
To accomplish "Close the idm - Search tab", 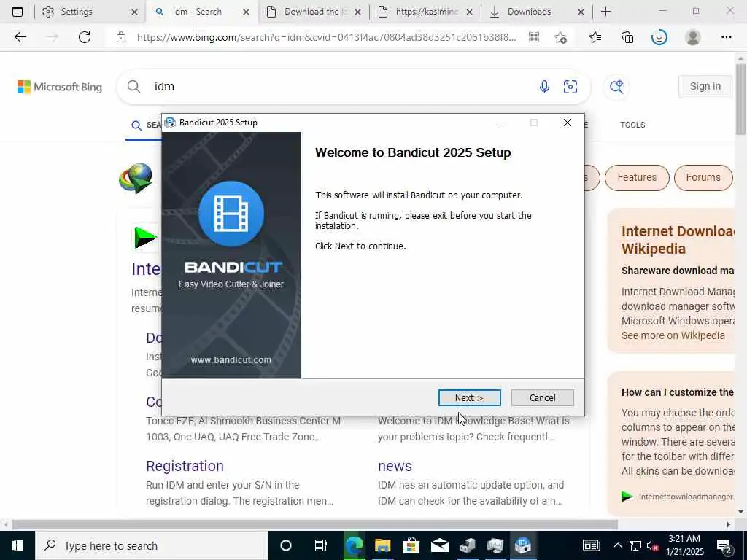I will click(x=246, y=12).
